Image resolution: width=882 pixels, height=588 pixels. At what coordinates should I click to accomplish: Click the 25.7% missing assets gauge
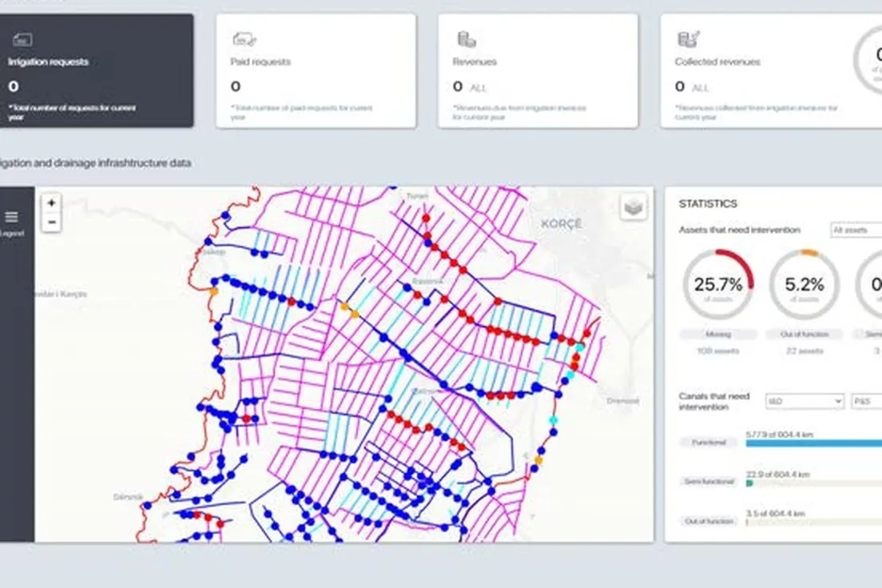(717, 284)
